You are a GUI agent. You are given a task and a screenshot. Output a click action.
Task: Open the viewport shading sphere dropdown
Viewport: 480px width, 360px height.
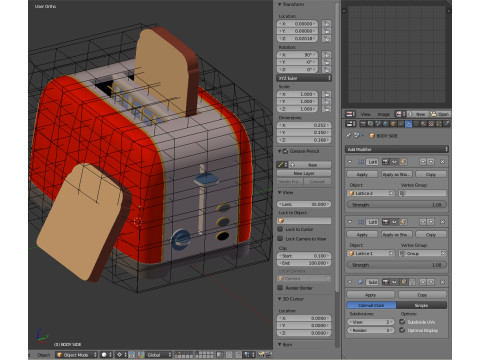(x=106, y=355)
